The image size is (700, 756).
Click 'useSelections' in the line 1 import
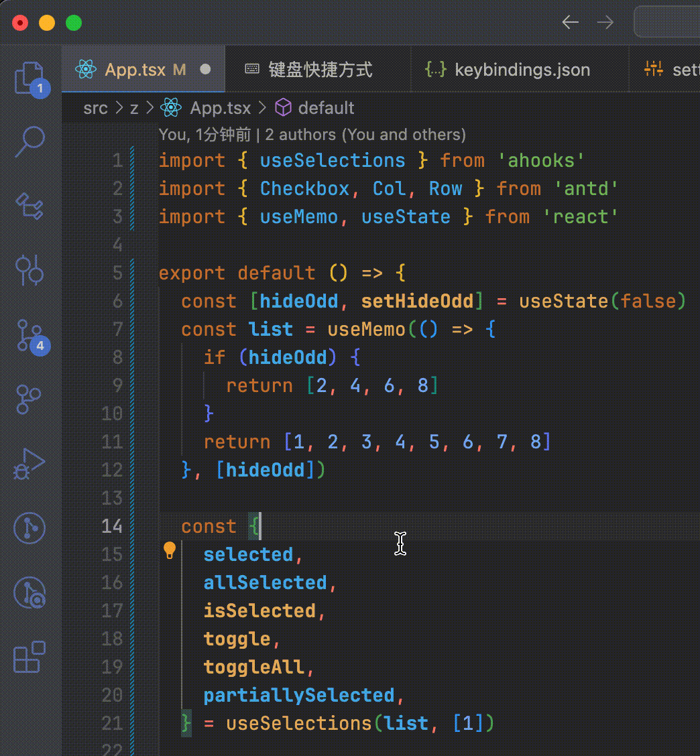pos(333,160)
